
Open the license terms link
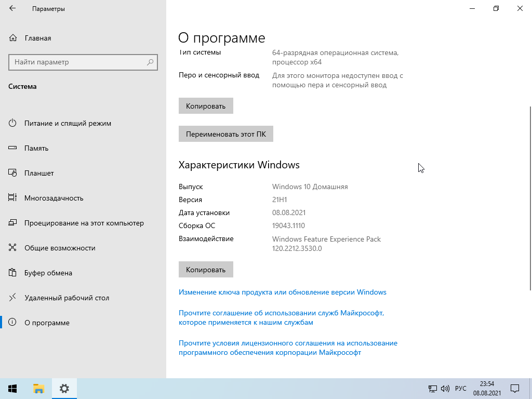(288, 348)
